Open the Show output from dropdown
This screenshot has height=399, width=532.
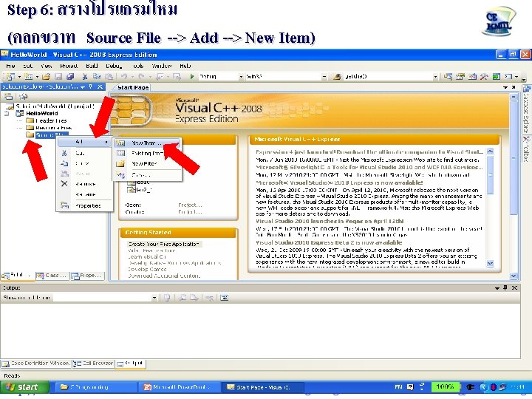click(154, 298)
